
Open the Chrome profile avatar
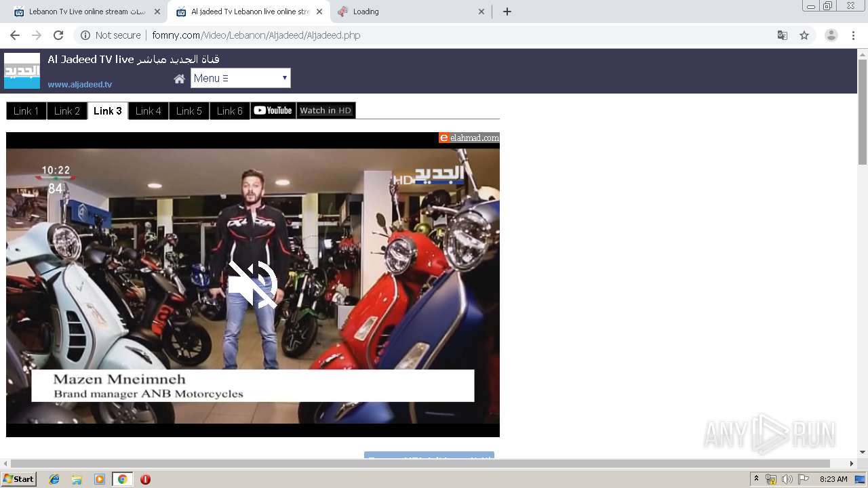point(831,35)
